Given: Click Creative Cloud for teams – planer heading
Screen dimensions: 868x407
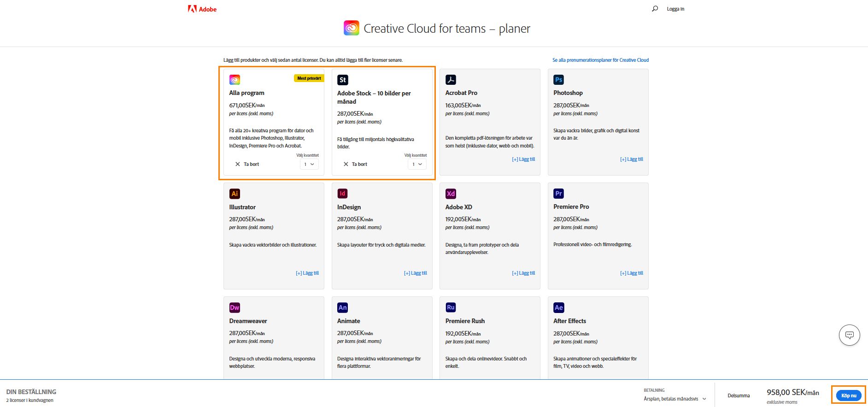Looking at the screenshot, I should (x=447, y=29).
